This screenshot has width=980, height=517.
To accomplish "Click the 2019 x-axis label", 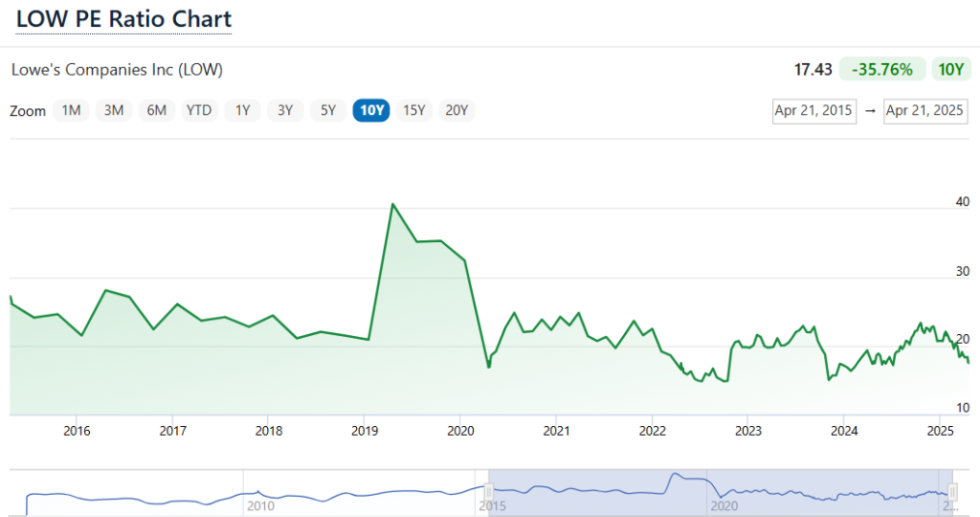I will pyautogui.click(x=365, y=431).
